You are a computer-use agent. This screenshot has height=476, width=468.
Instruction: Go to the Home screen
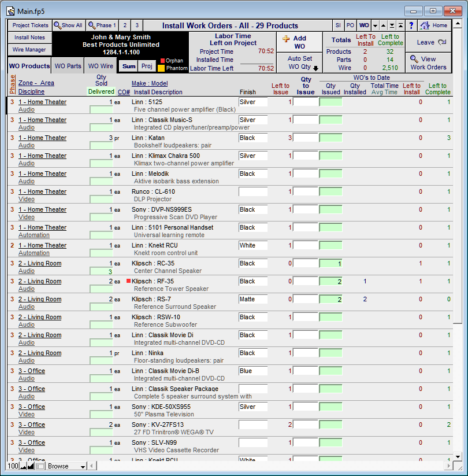click(x=434, y=25)
